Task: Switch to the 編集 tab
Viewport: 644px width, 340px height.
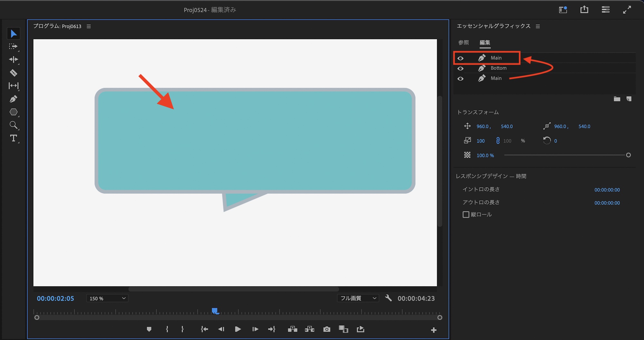Action: (x=485, y=42)
